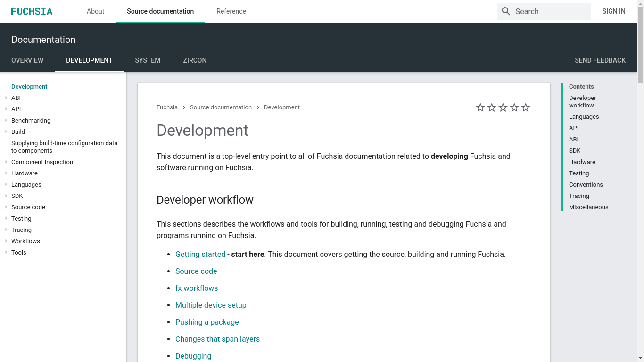
Task: Jump to Miscellaneous in Contents
Action: pyautogui.click(x=589, y=207)
